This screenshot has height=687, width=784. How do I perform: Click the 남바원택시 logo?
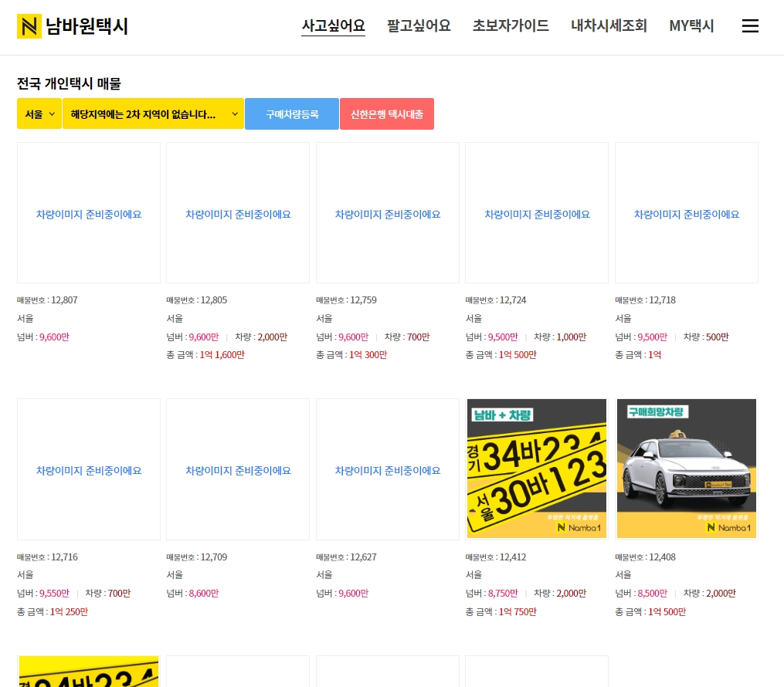[x=73, y=26]
